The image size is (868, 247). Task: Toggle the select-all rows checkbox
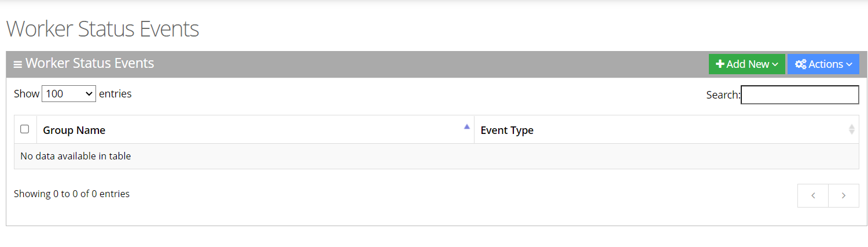pos(24,129)
